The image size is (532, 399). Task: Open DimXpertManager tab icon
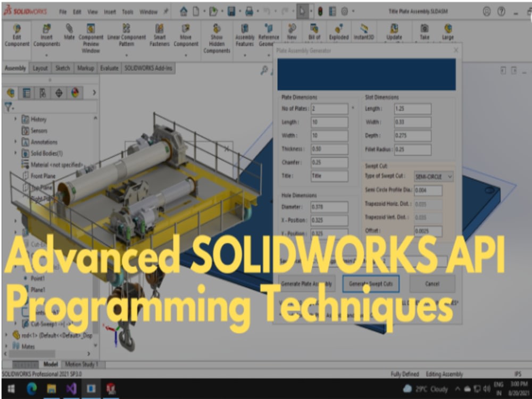(x=59, y=93)
